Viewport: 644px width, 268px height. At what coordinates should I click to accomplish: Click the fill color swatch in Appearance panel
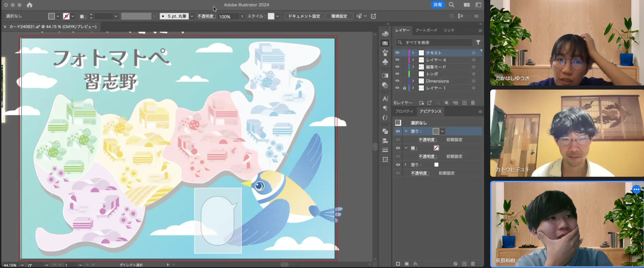(x=436, y=131)
